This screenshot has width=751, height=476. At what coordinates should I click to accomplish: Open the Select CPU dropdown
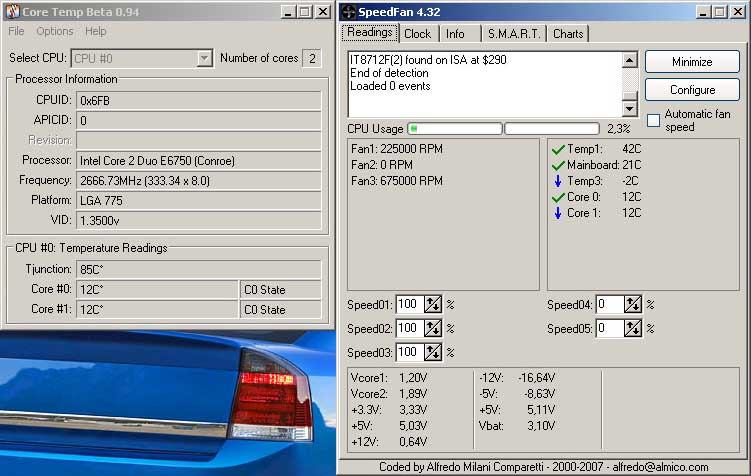(205, 58)
